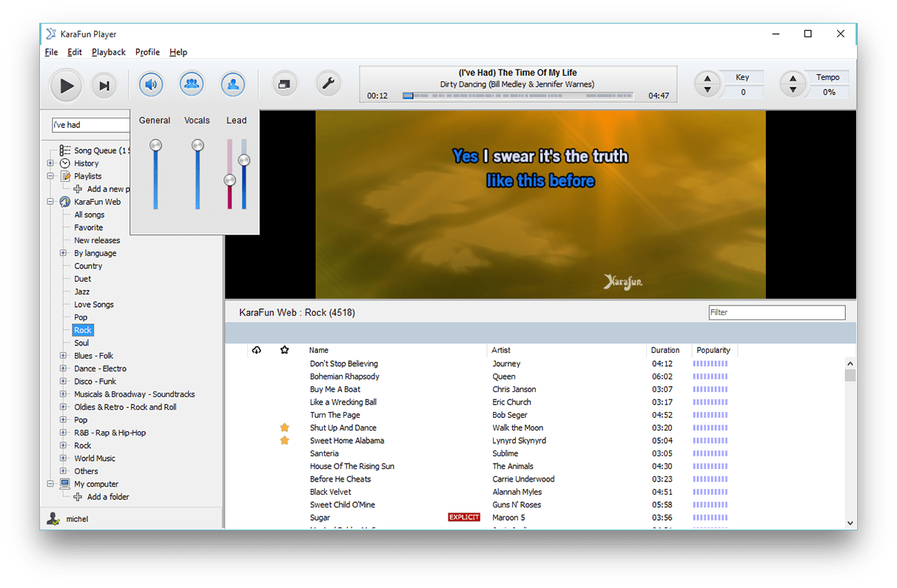Expand the Blues - Folk category
Image resolution: width=897 pixels, height=588 pixels.
click(62, 355)
